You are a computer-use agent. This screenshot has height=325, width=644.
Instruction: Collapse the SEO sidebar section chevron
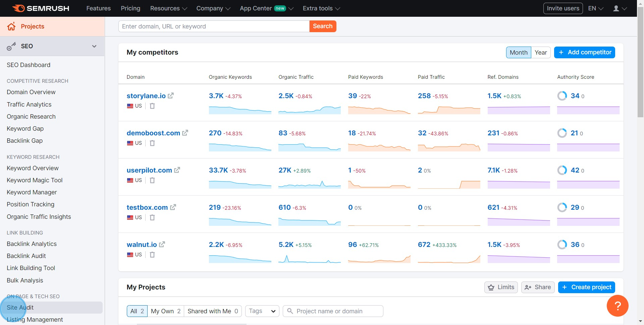click(94, 46)
